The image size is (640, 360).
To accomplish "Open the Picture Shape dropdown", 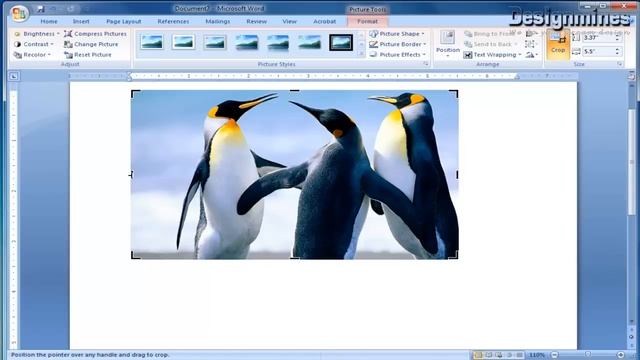I will tap(397, 34).
